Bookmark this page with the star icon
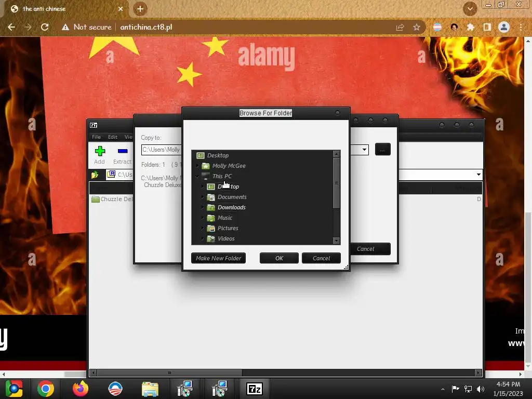The image size is (532, 399). 416,27
